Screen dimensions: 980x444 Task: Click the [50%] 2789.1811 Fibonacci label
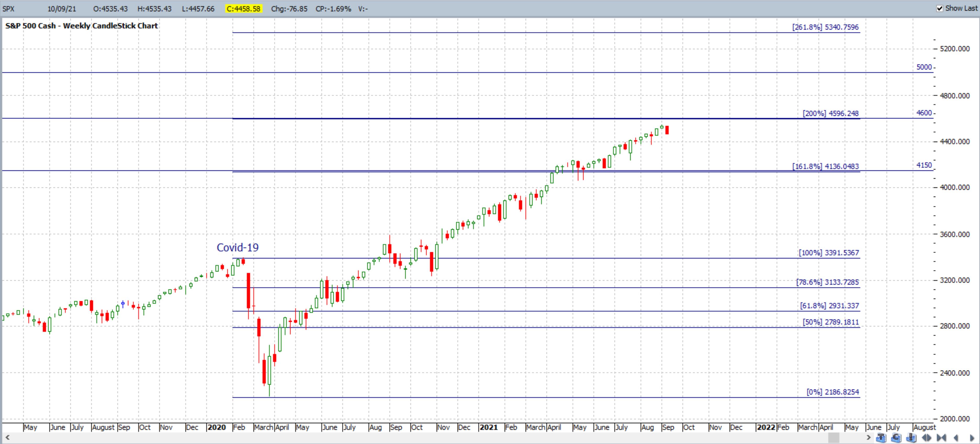click(x=831, y=322)
